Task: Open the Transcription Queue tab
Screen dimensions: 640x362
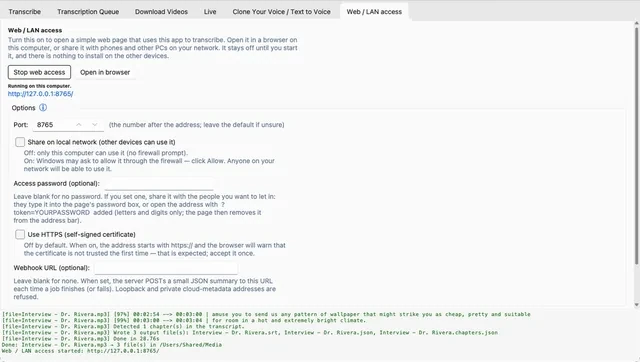Action: click(x=88, y=11)
